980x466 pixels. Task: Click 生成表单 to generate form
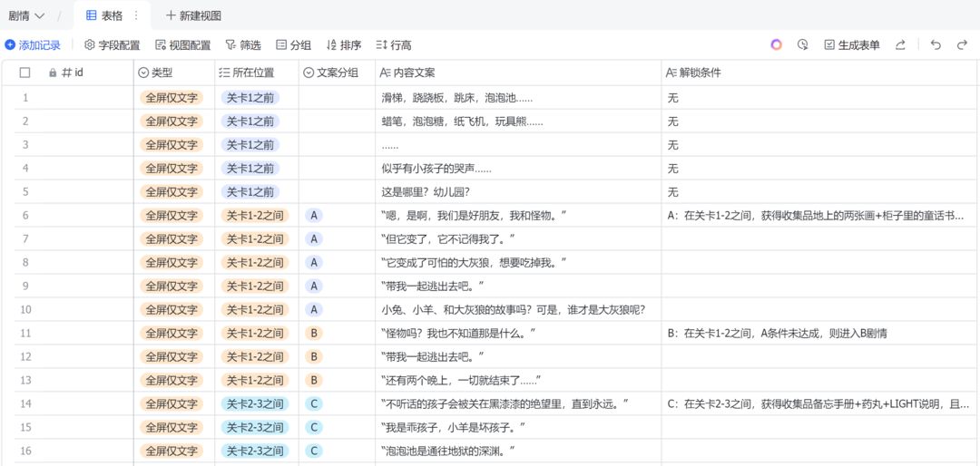(x=852, y=45)
